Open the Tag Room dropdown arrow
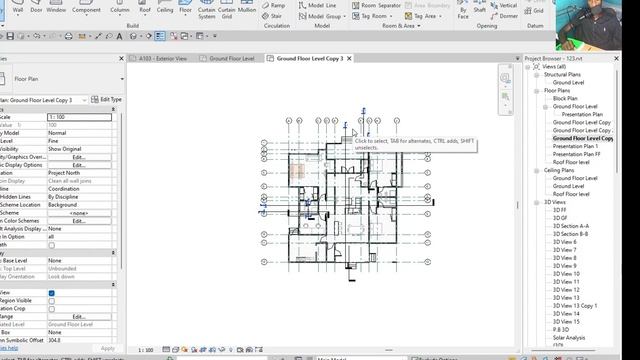The image size is (640, 360). 391,16
